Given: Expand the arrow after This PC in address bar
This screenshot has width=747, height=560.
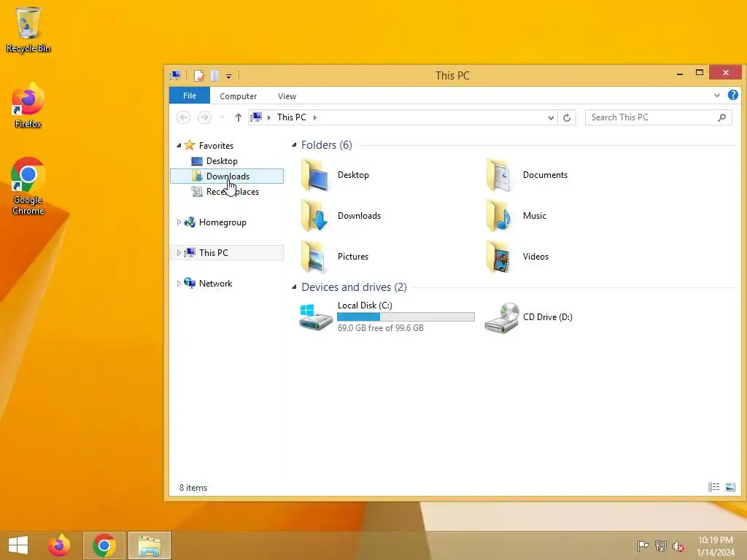Looking at the screenshot, I should click(x=315, y=117).
